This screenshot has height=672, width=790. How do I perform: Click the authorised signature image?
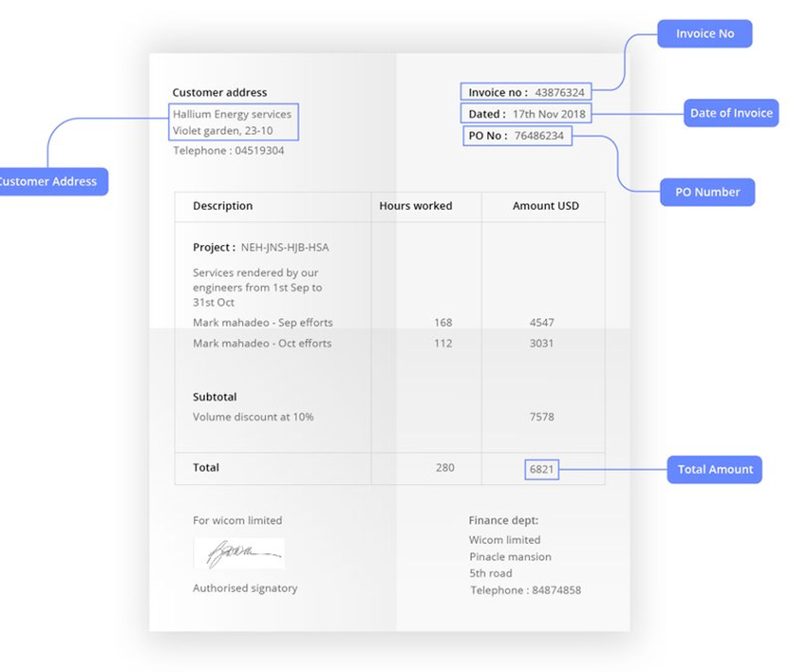(239, 553)
